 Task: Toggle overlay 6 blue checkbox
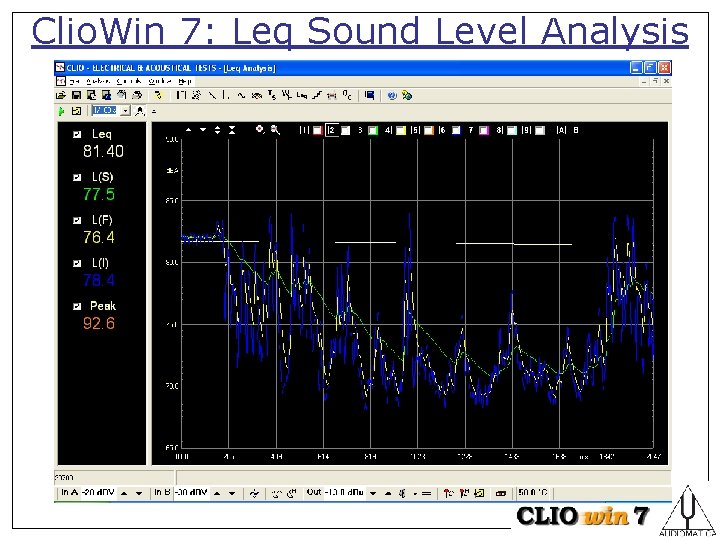tap(456, 130)
